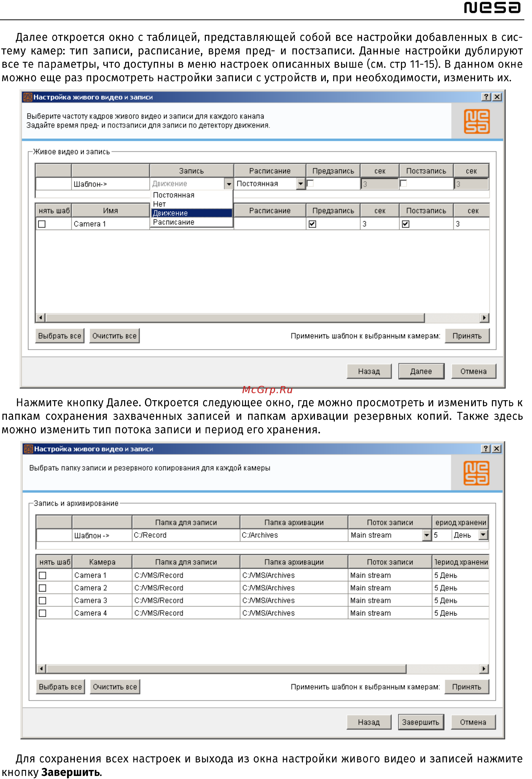Screen dimensions: 532x779
Task: Click Отмена in the upper dialog
Action: (x=474, y=371)
